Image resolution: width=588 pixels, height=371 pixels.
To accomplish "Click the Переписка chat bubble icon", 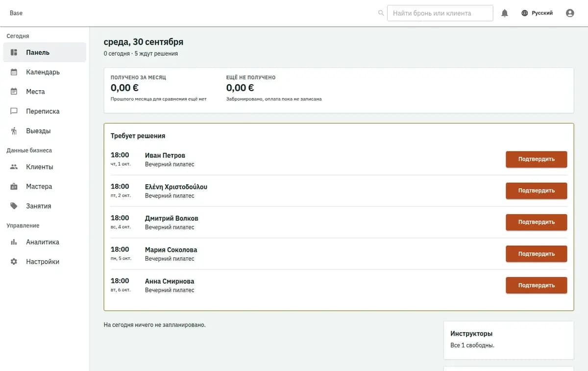I will coord(14,111).
